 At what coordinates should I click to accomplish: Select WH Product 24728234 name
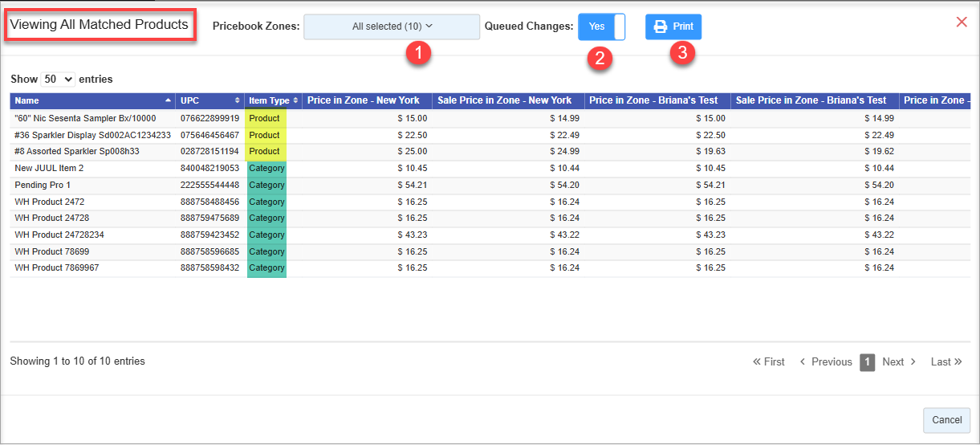[59, 235]
